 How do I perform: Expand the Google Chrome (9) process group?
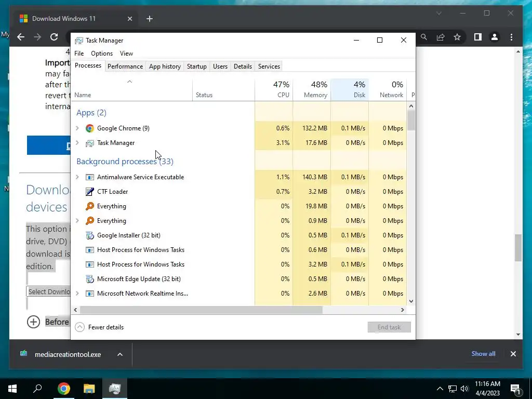pos(77,128)
